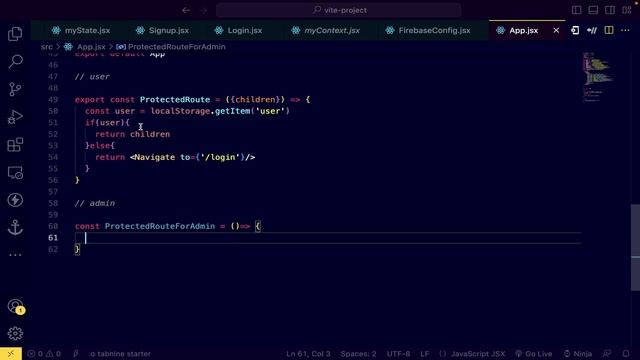
Task: Click the '// user' comment
Action: [92, 77]
